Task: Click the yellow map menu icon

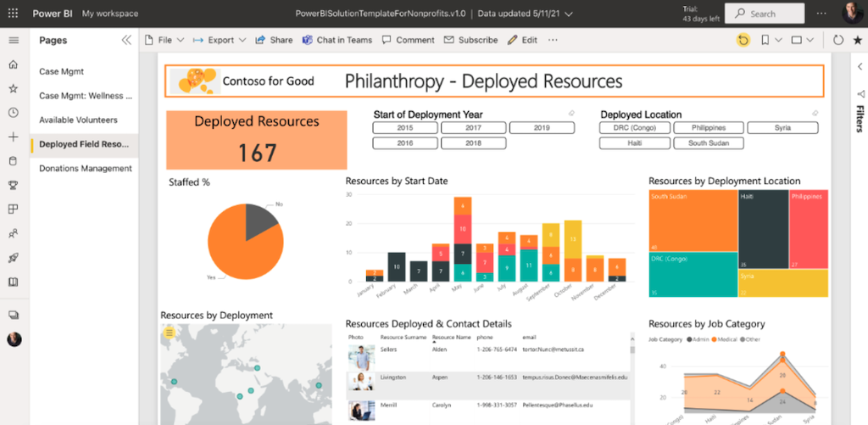Action: point(170,333)
